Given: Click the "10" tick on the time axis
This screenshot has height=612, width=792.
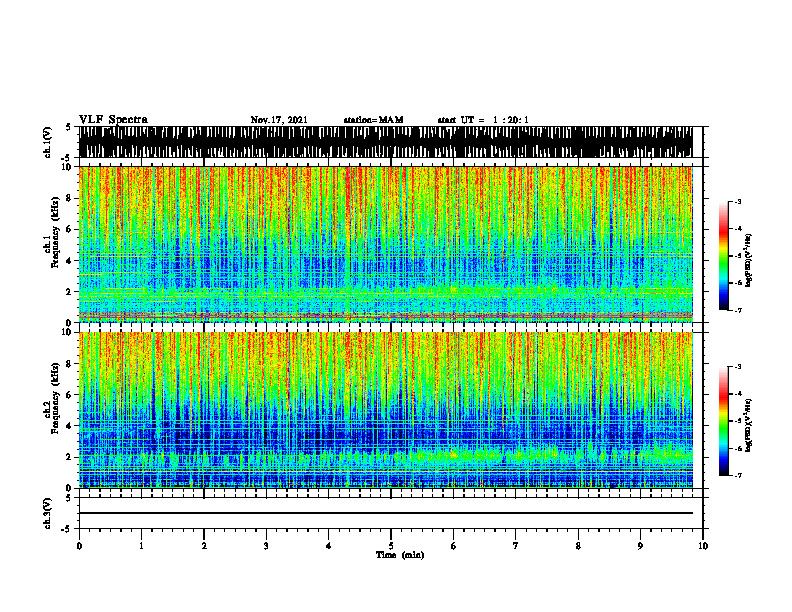Looking at the screenshot, I should coord(703,546).
